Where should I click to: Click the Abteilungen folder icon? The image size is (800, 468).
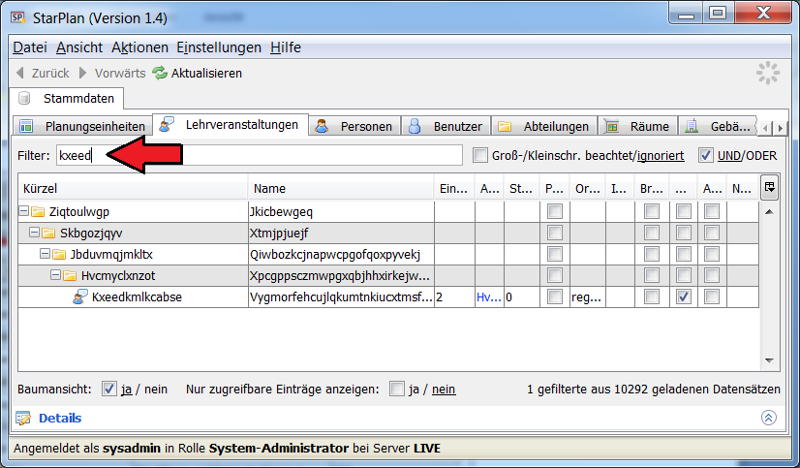pos(505,126)
